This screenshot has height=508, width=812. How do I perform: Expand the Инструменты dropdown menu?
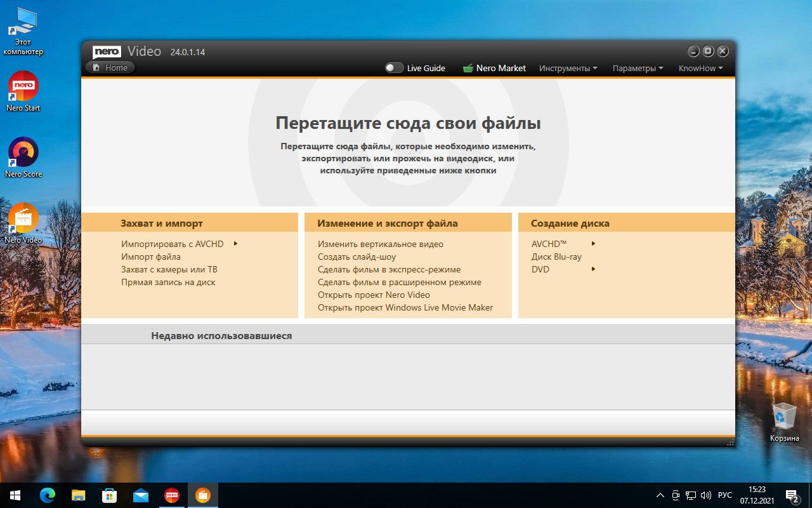568,68
